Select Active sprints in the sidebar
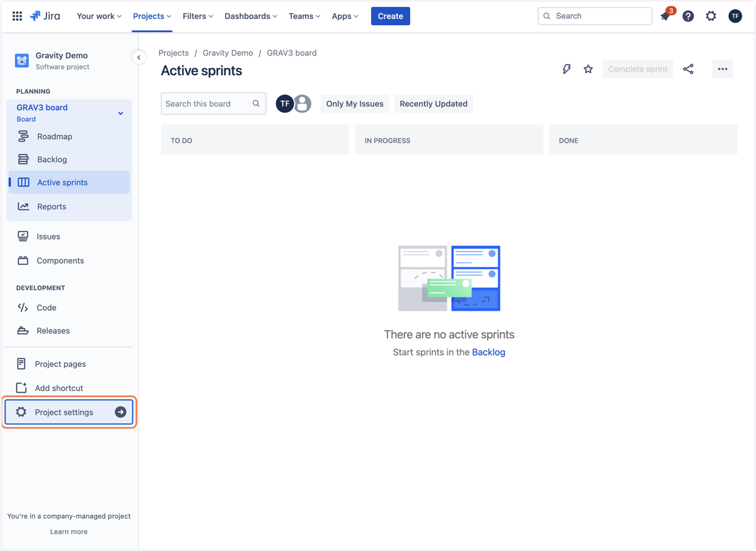Viewport: 756px width, 551px height. tap(69, 182)
